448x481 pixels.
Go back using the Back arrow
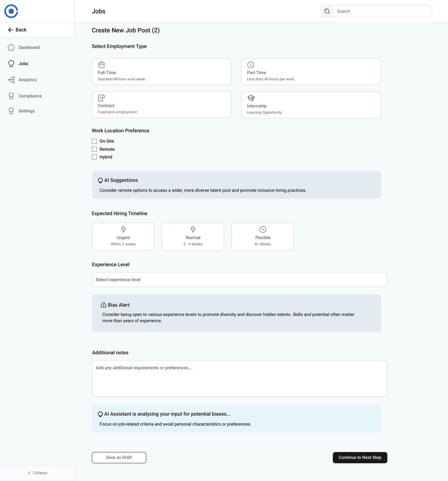[17, 30]
